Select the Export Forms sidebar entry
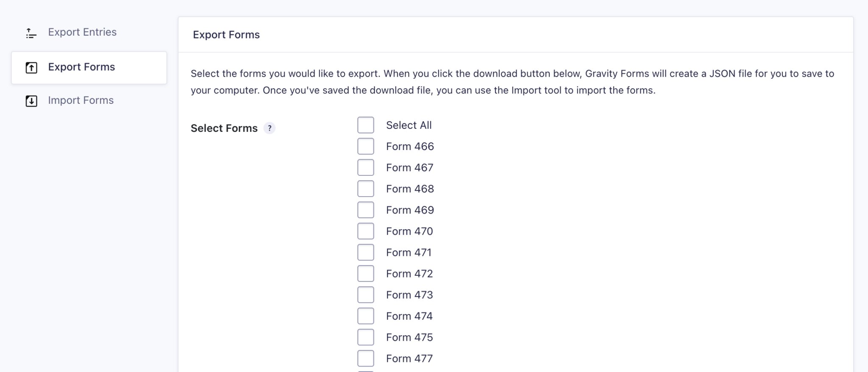 point(81,67)
